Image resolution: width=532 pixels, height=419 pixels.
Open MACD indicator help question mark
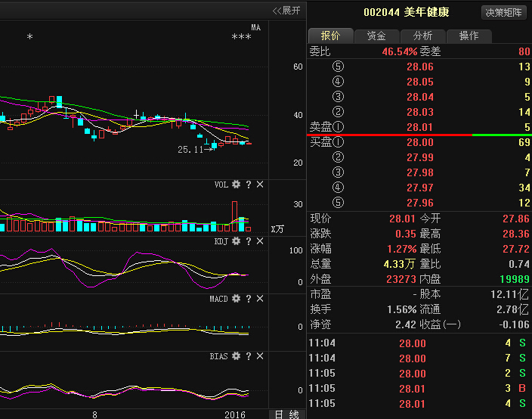coord(249,299)
